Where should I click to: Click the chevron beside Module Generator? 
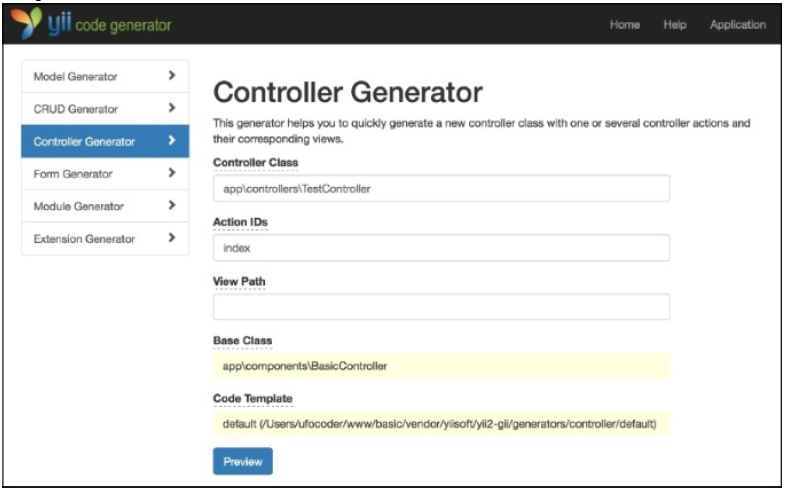(x=172, y=205)
